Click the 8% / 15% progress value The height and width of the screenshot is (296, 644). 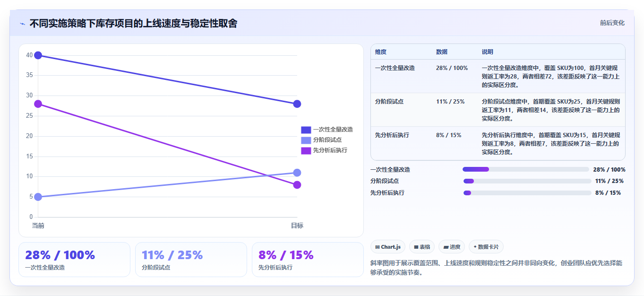[x=608, y=193]
